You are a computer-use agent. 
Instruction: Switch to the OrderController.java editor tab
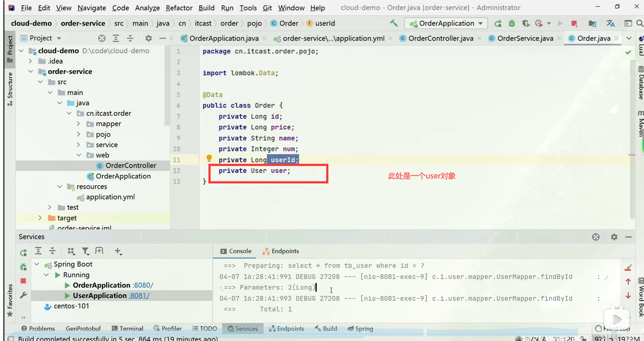click(440, 38)
